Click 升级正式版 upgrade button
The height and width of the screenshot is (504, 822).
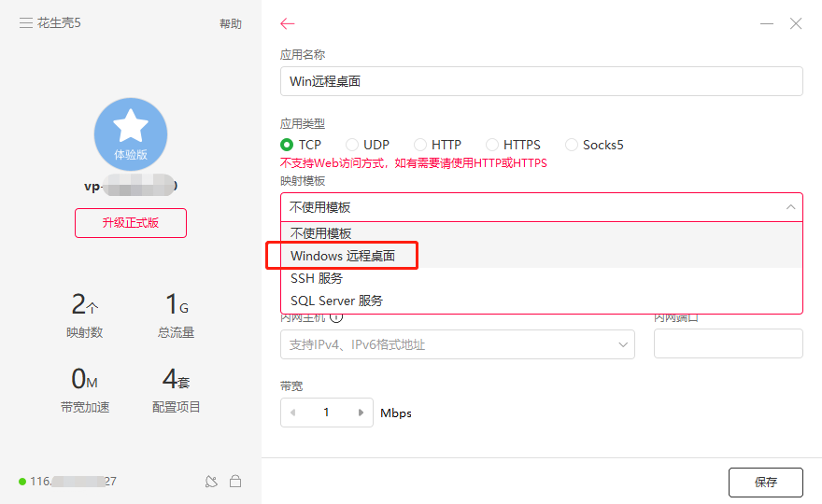coord(131,223)
